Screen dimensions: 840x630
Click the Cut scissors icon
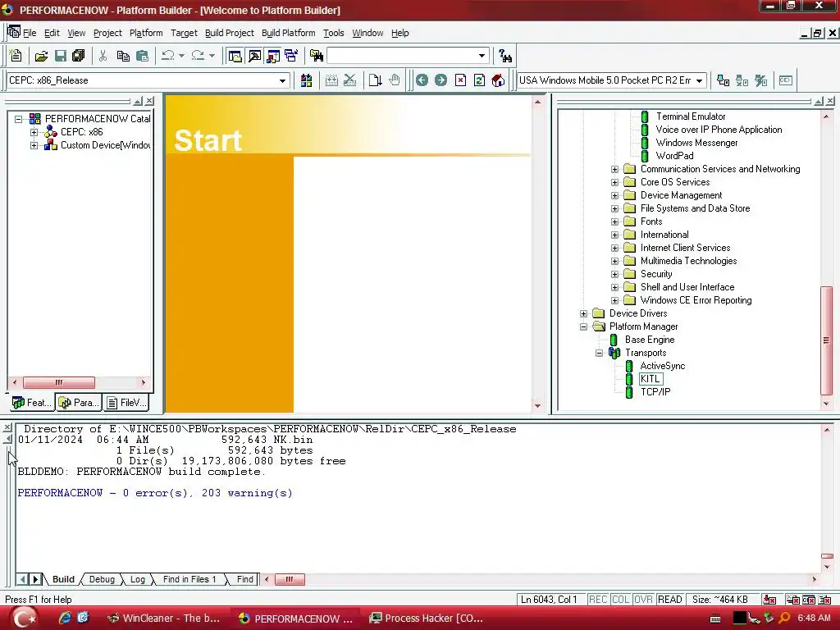point(103,56)
